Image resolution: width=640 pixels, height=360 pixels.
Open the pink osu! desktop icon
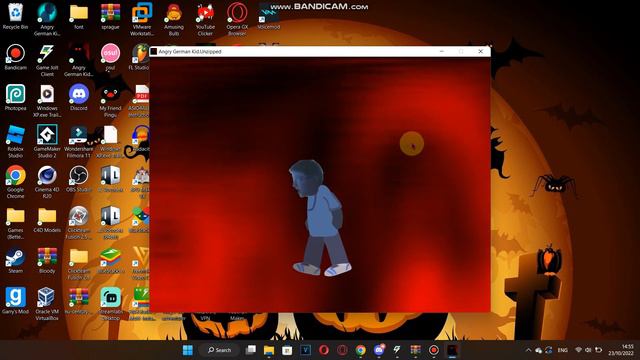(110, 57)
